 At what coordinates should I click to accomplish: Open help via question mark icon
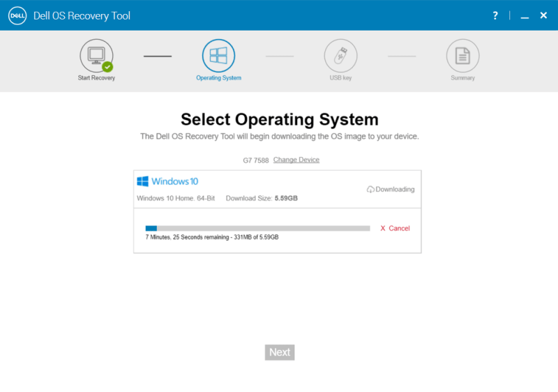(x=495, y=15)
